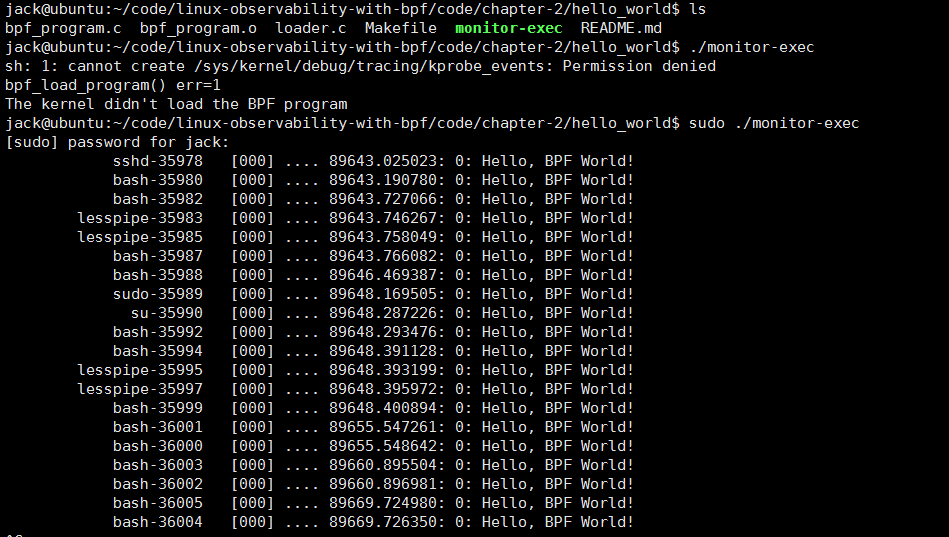Click timestamp 89669.726350

pyautogui.click(x=383, y=522)
